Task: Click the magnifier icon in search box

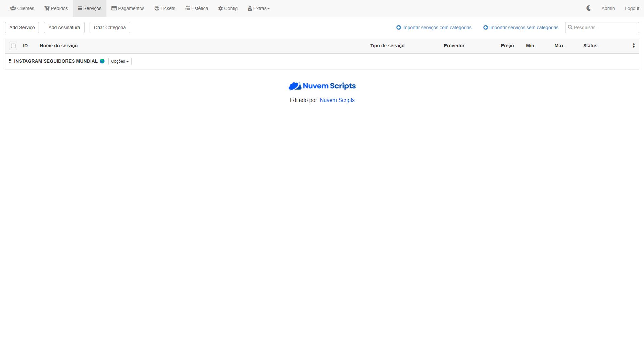Action: 570,28
